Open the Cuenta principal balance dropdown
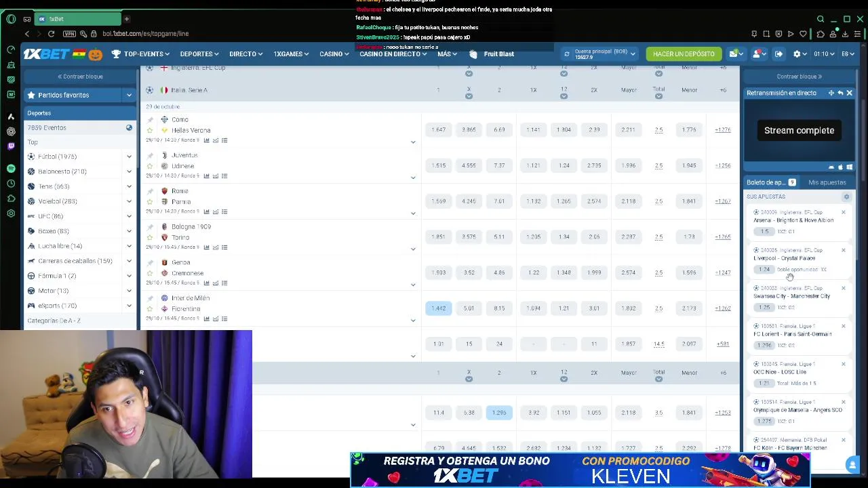This screenshot has width=868, height=488. pyautogui.click(x=606, y=54)
